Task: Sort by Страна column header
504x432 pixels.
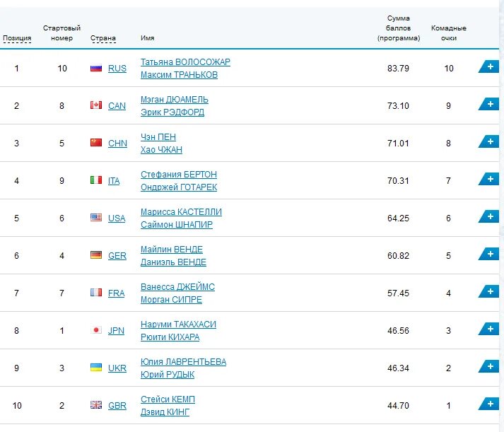Action: pos(103,38)
